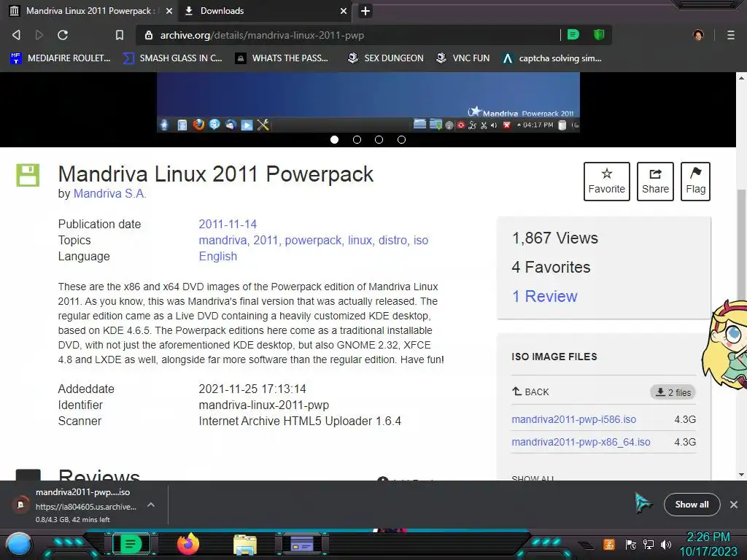Click BACK in ISO image files list
The width and height of the screenshot is (747, 560).
tap(530, 392)
